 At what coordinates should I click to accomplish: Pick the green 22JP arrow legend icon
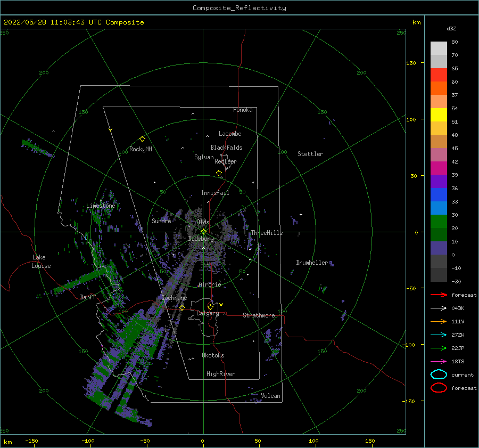click(439, 348)
